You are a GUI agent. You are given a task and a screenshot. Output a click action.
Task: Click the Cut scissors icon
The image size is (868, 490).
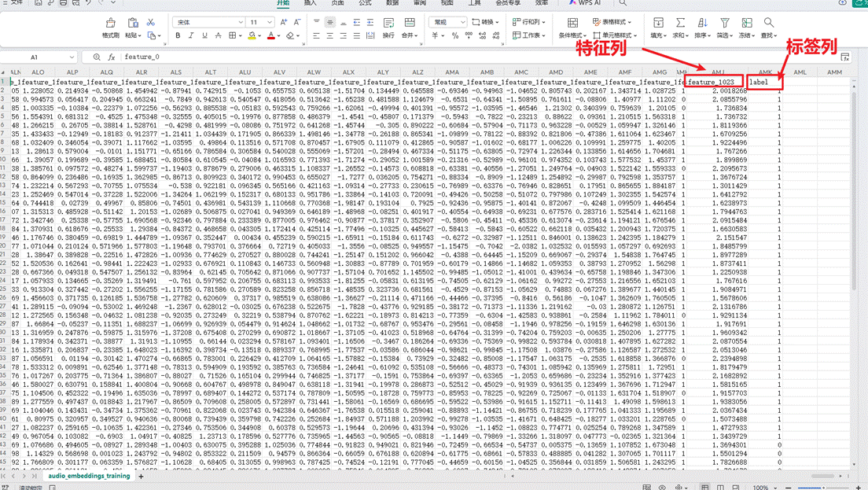coord(151,22)
